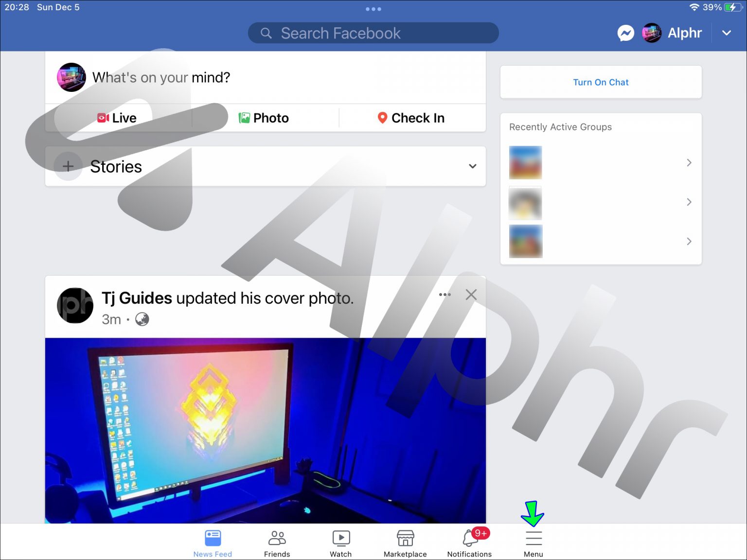Click the 20:28 clock in status bar
The width and height of the screenshot is (747, 560).
(x=17, y=7)
